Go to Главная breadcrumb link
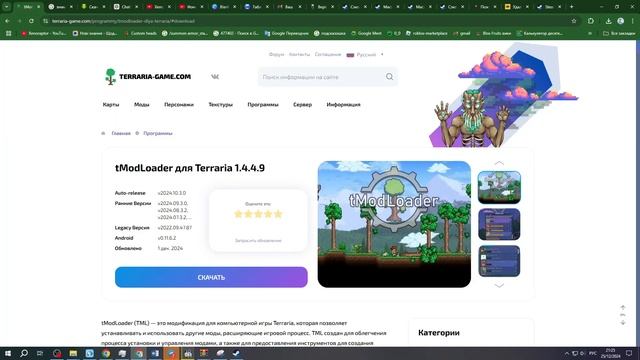 tap(121, 133)
